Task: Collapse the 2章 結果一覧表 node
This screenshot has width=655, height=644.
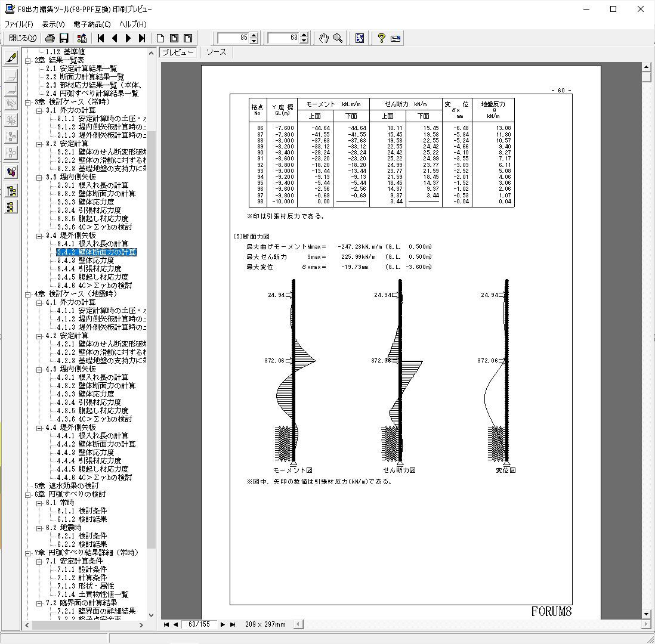Action: [28, 61]
